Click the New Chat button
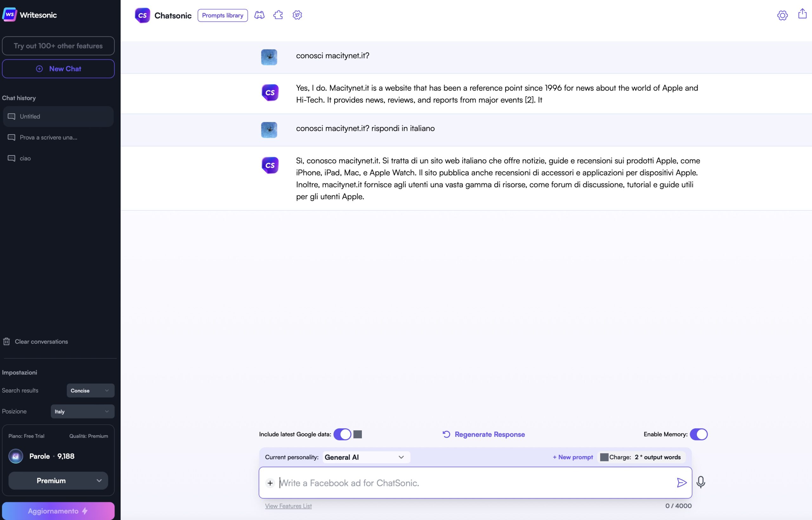The width and height of the screenshot is (812, 520). [58, 69]
